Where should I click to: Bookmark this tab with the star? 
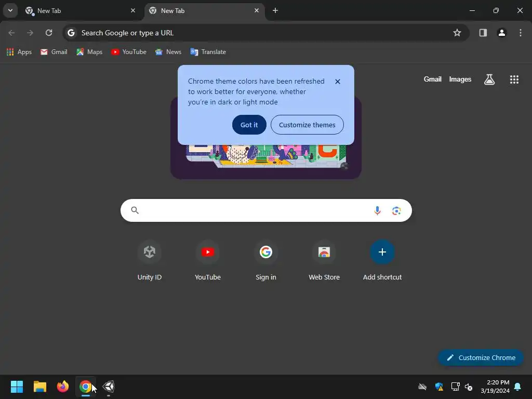(x=457, y=33)
